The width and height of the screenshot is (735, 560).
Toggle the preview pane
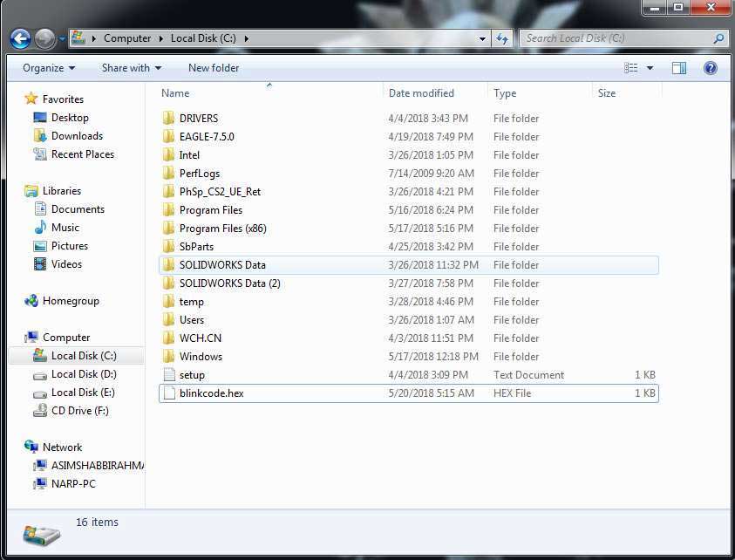tap(679, 69)
